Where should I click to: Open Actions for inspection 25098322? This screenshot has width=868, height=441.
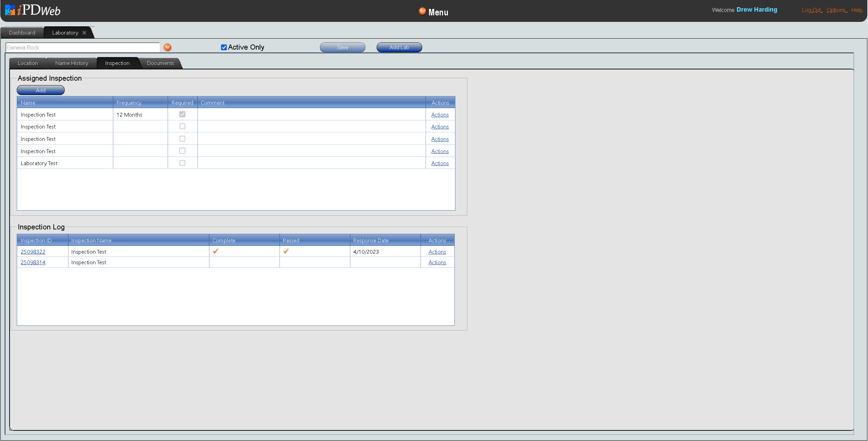[x=437, y=252]
